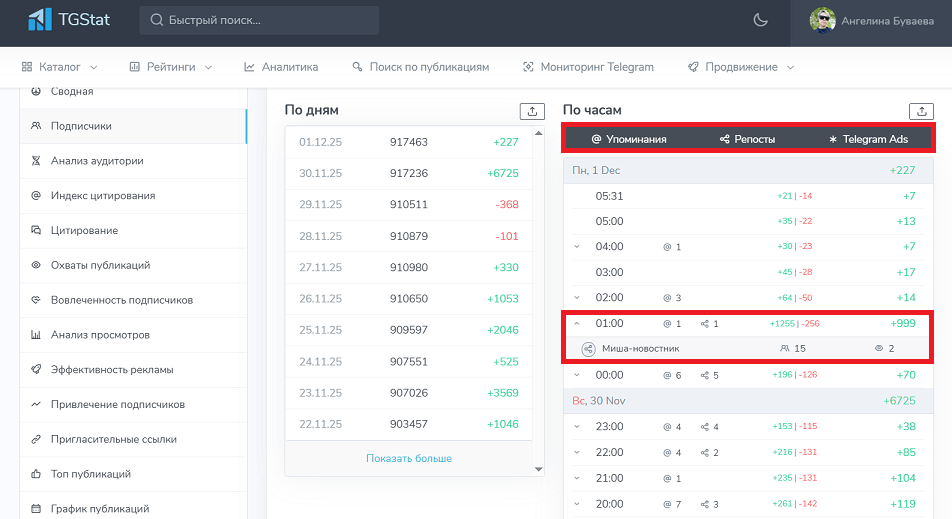Open the Продвижение dropdown menu
The width and height of the screenshot is (952, 519).
click(741, 67)
